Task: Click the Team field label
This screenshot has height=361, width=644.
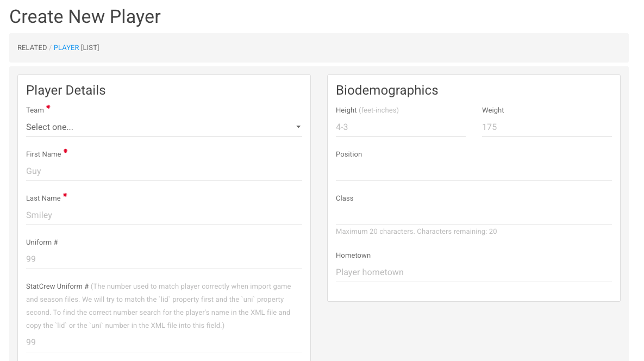Action: click(35, 110)
